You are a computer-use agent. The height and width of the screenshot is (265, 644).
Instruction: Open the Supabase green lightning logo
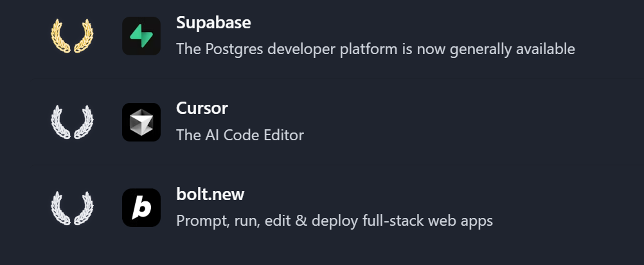point(141,36)
